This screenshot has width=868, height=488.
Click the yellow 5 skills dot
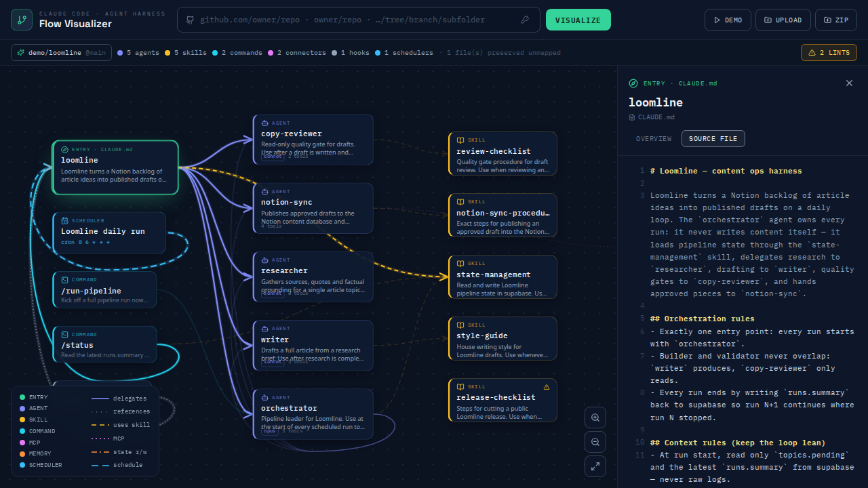(167, 52)
